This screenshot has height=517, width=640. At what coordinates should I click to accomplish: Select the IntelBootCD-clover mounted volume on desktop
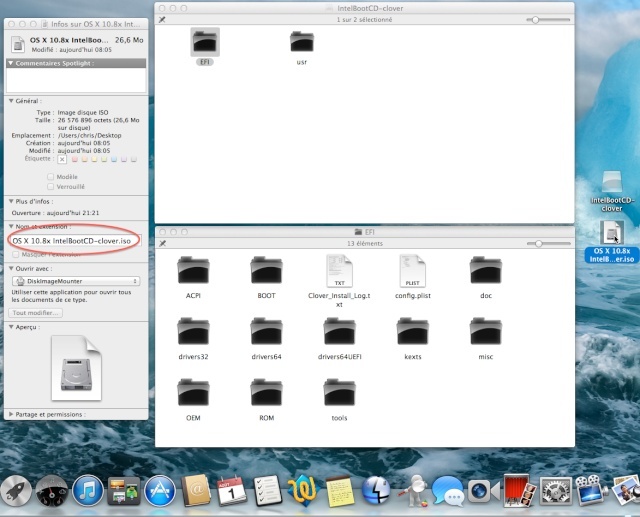tap(612, 183)
